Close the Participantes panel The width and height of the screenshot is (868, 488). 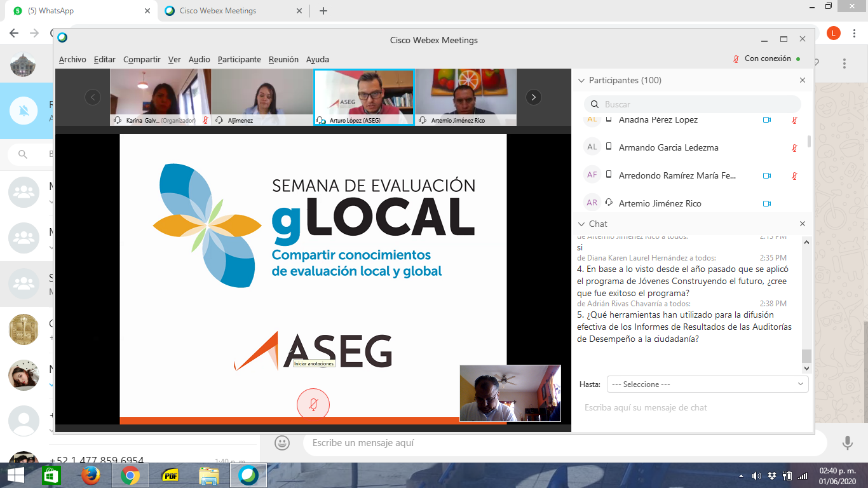pyautogui.click(x=803, y=81)
